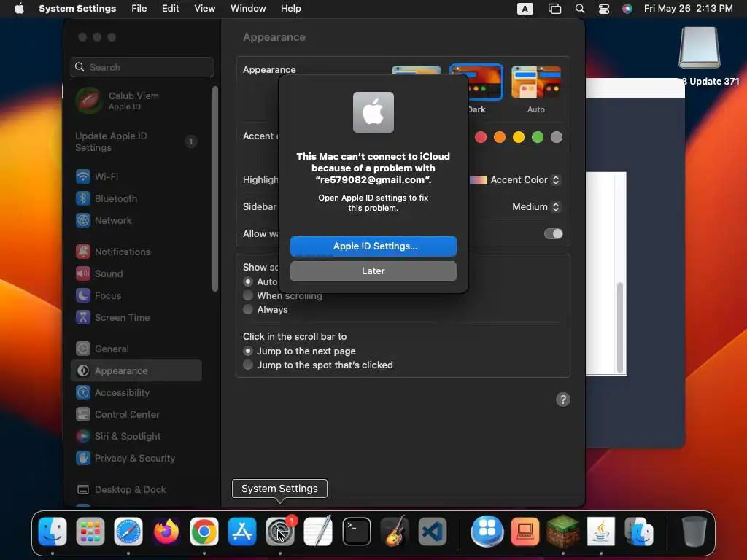Open Notifications settings pane
747x560 pixels.
tap(137, 252)
